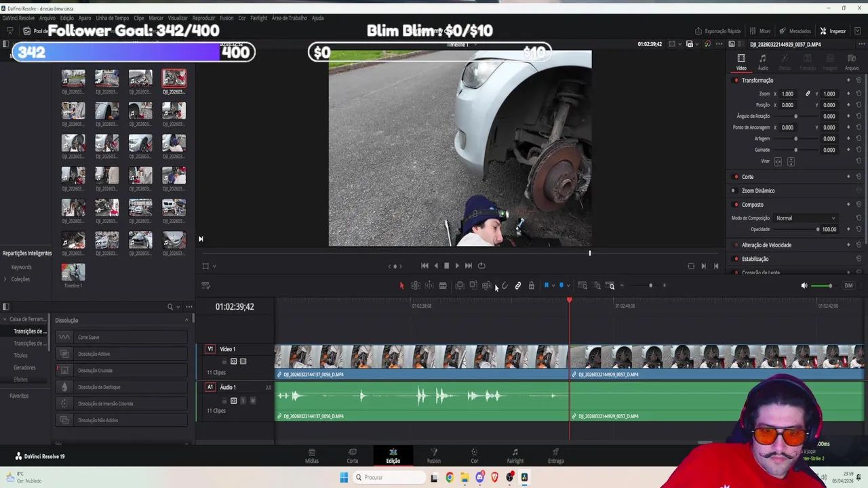Mute the Áudio 1 track

(x=253, y=401)
